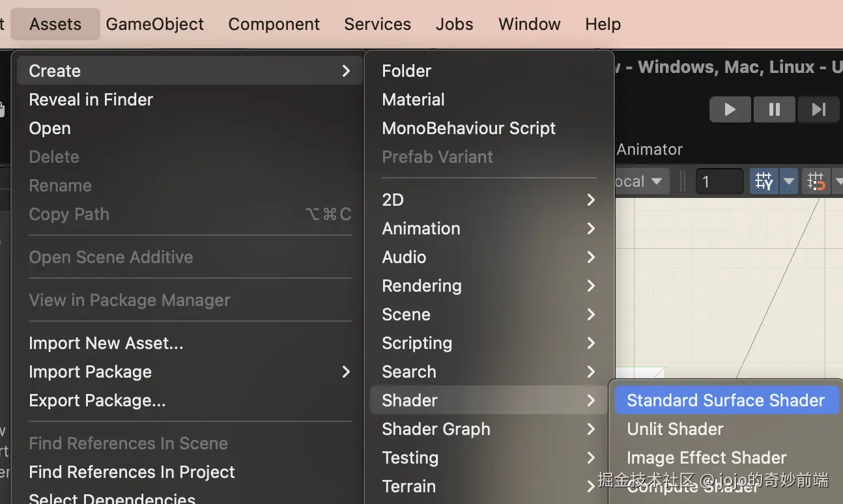The width and height of the screenshot is (843, 504).
Task: Click Reveal in Finder
Action: pos(91,100)
